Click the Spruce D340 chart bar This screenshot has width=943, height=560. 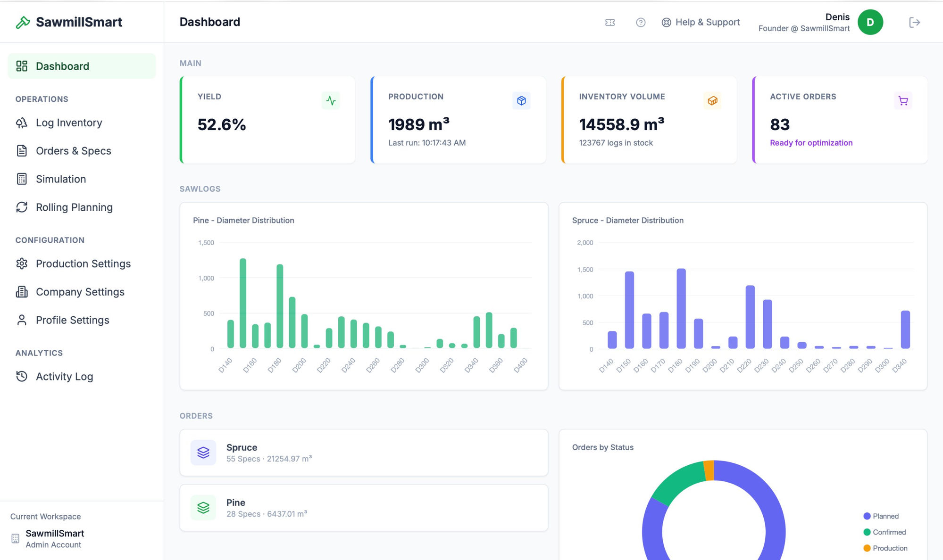click(x=905, y=329)
